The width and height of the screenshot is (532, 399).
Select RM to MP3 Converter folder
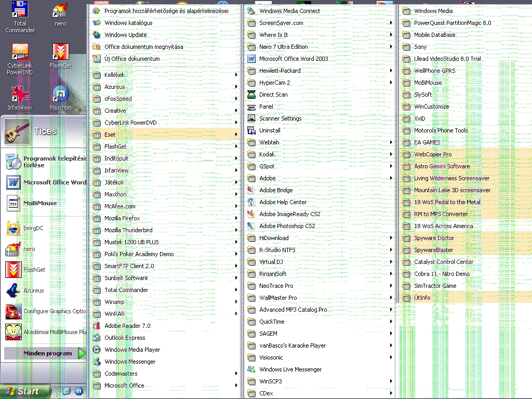pyautogui.click(x=466, y=214)
